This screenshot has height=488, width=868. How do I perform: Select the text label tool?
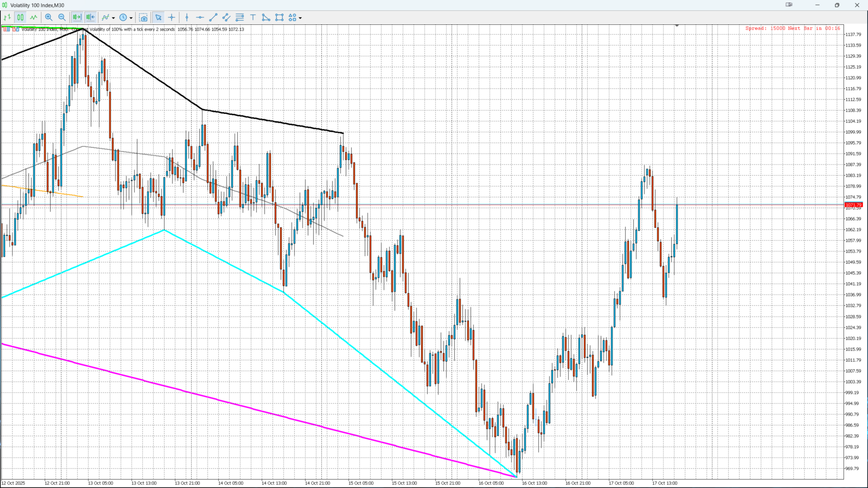click(253, 18)
